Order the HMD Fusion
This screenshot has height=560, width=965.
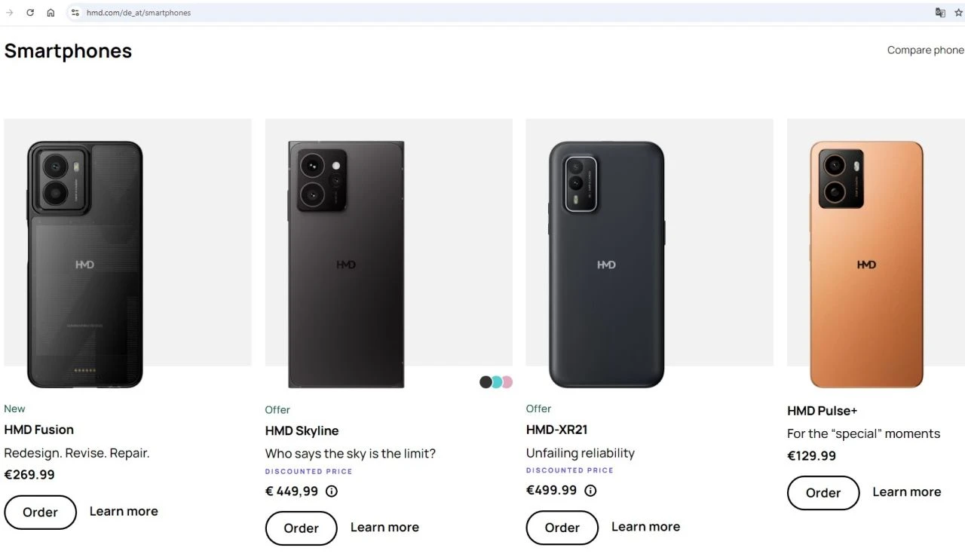point(40,512)
